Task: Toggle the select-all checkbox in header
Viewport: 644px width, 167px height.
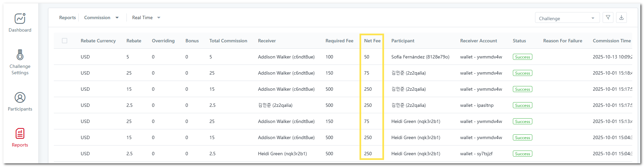Action: point(65,41)
